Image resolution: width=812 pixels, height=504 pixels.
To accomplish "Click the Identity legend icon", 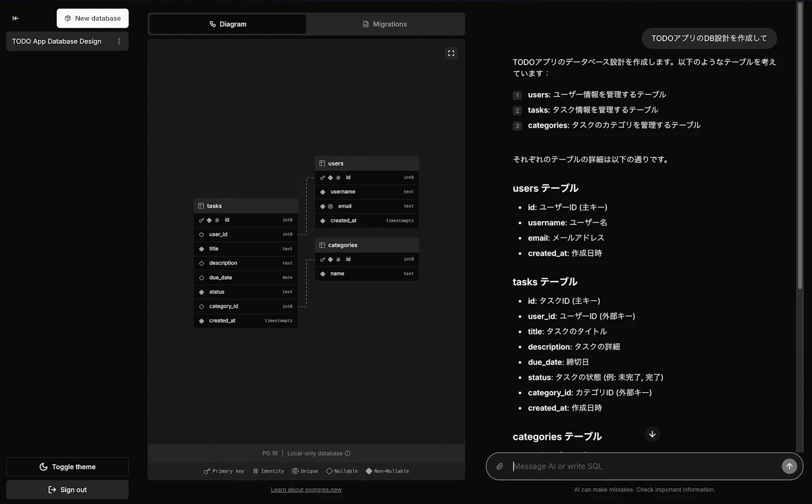I will pyautogui.click(x=257, y=470).
